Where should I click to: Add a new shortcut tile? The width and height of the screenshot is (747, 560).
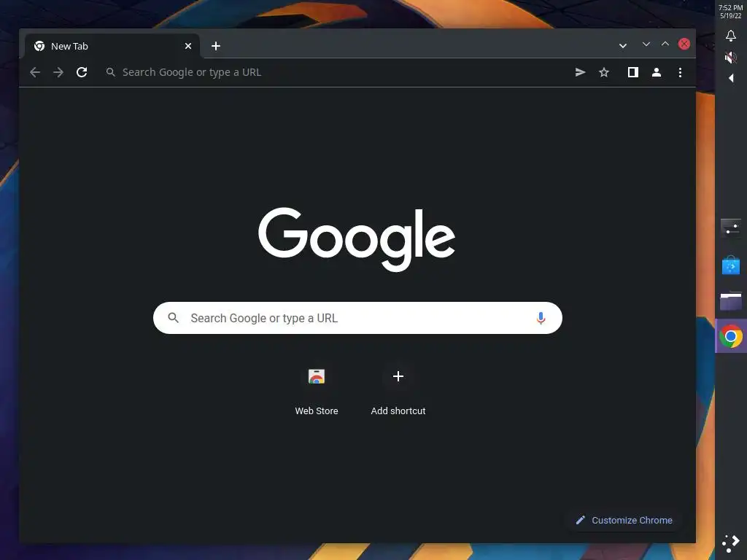pos(398,391)
